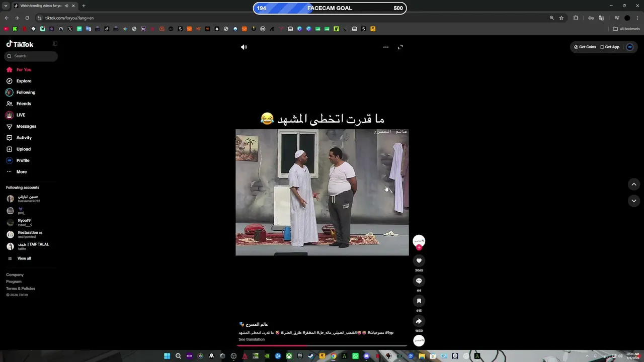Click the Get Coins button
The image size is (644, 362).
[x=585, y=47]
